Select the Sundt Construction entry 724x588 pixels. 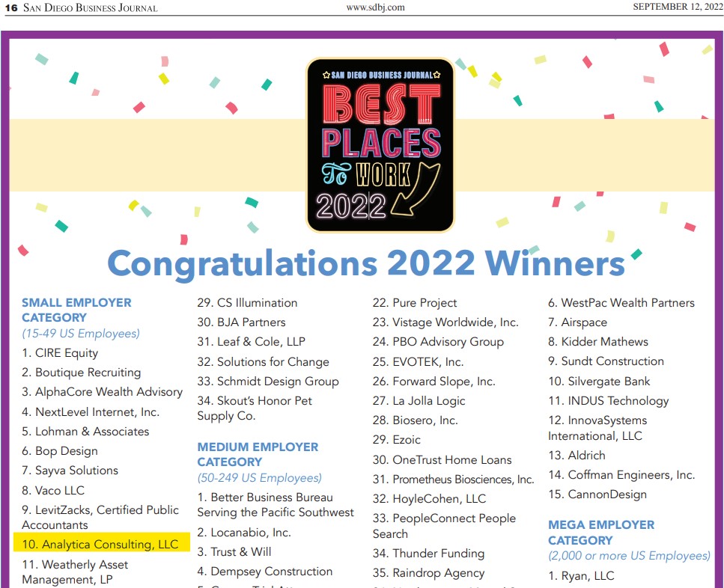606,361
